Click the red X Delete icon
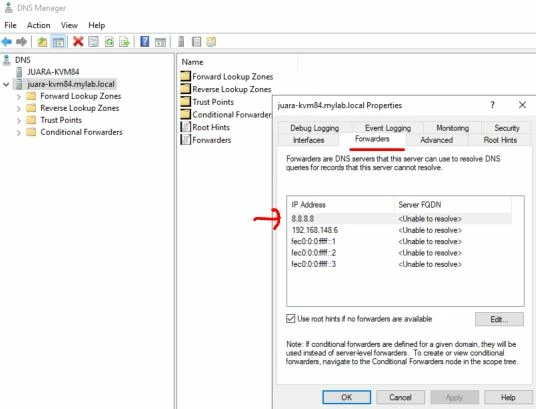This screenshot has width=536, height=409. (78, 42)
